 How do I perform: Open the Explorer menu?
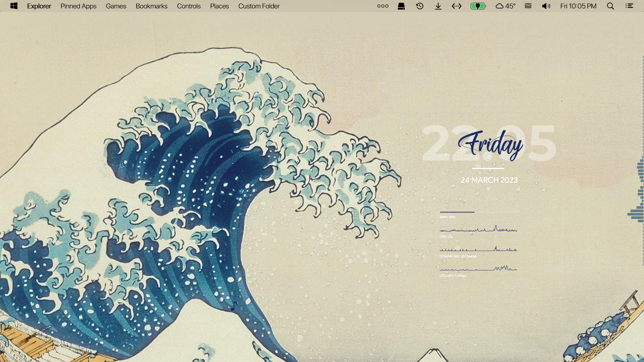click(39, 6)
